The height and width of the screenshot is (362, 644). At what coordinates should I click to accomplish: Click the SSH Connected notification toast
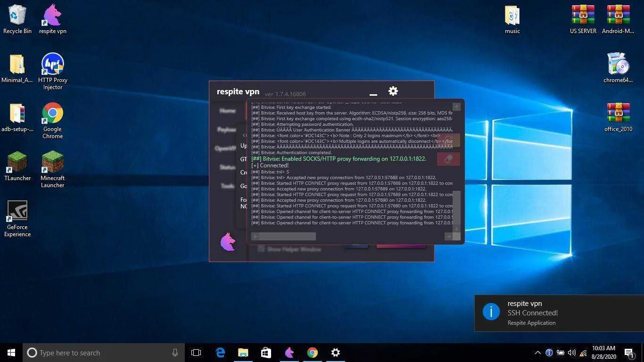(559, 313)
